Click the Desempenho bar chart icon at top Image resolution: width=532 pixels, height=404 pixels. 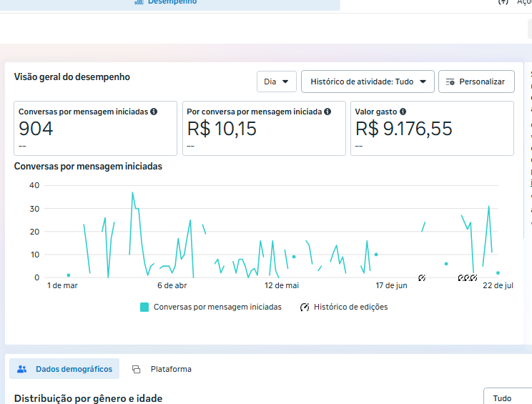tap(139, 2)
